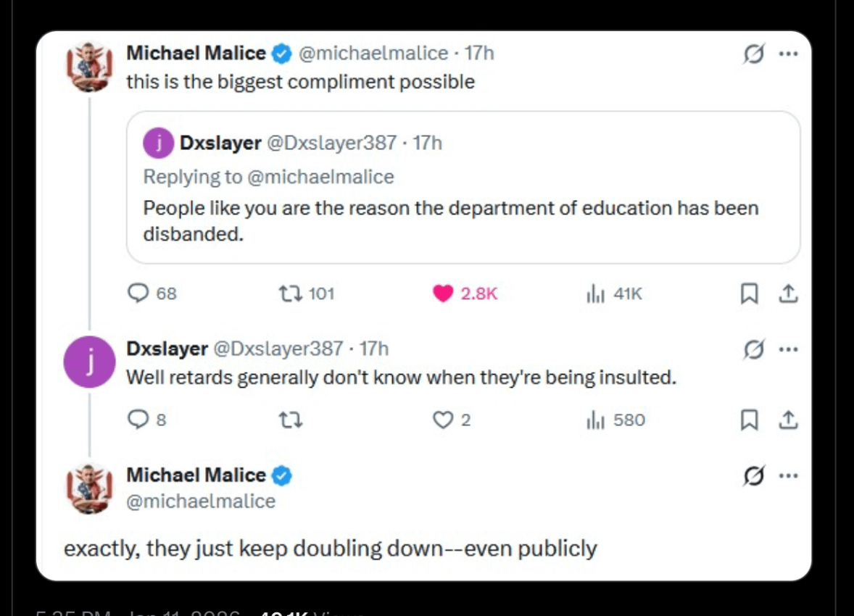
Task: Share Dxslayer's reply tweet
Action: tap(788, 420)
